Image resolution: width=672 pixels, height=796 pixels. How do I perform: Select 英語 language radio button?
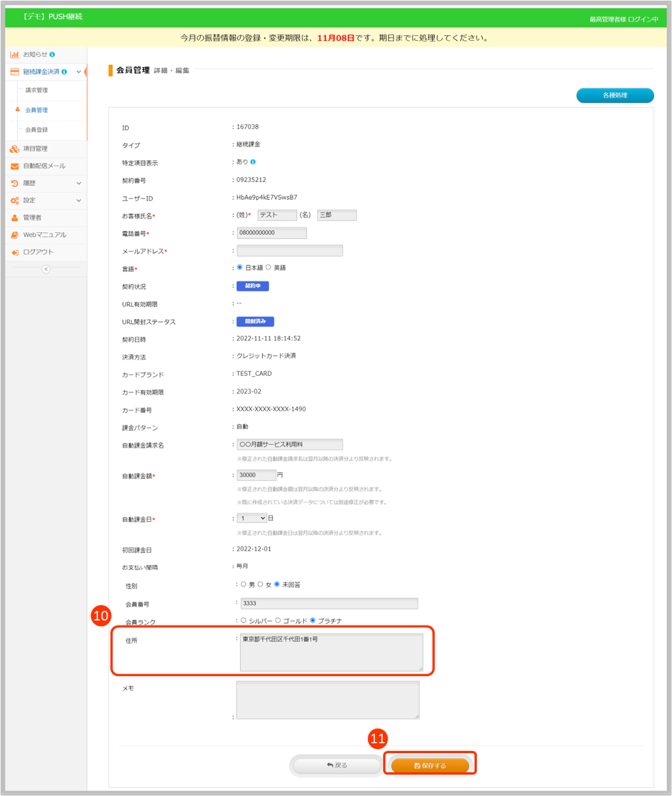[x=269, y=268]
